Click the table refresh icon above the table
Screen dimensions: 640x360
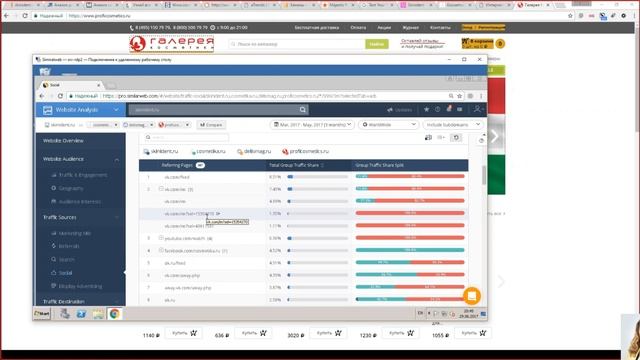[456, 138]
